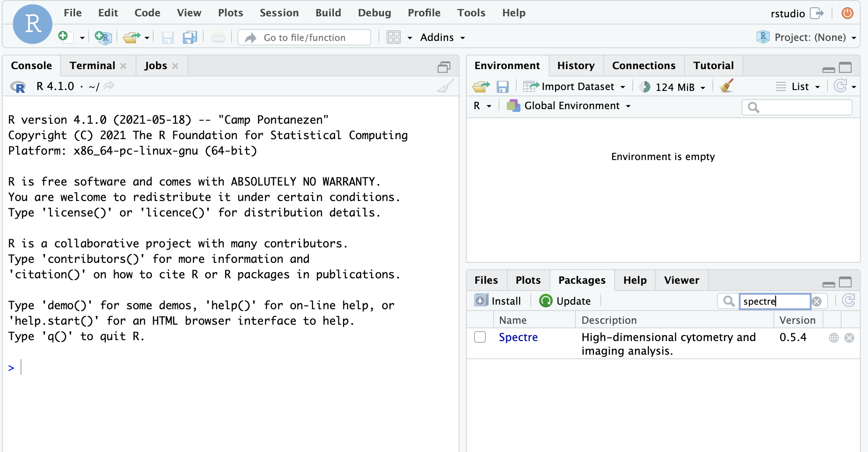Click the quit session power icon

pyautogui.click(x=847, y=13)
